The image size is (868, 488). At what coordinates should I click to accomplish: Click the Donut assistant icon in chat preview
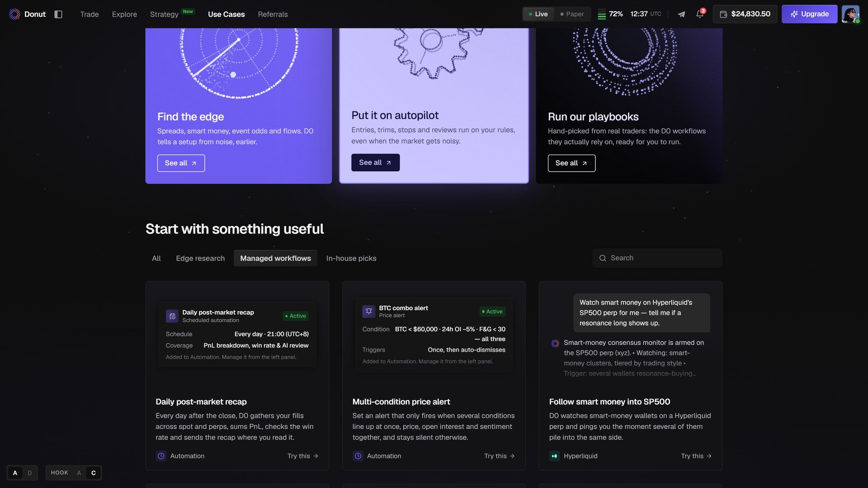[x=555, y=343]
